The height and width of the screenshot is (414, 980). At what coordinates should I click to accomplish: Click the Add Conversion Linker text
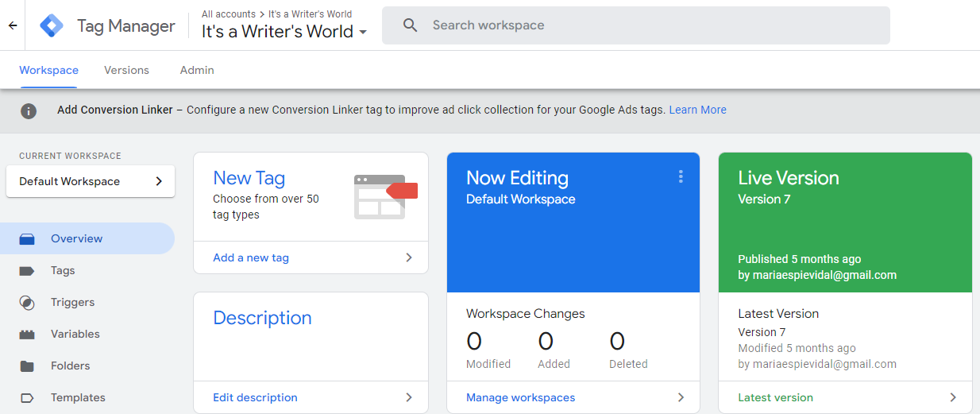[x=115, y=110]
